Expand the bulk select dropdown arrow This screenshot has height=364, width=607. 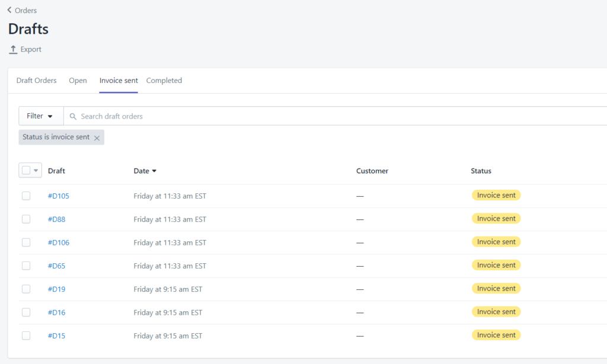pyautogui.click(x=36, y=171)
